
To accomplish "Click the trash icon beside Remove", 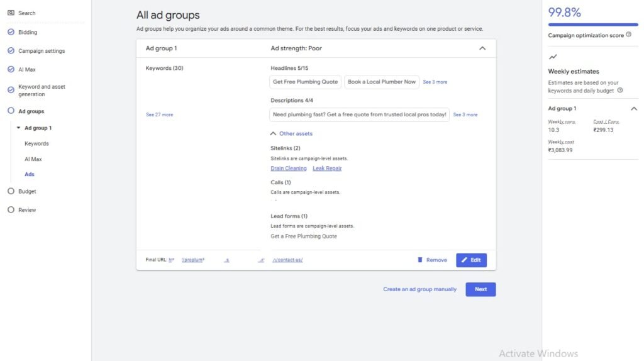I will click(419, 260).
